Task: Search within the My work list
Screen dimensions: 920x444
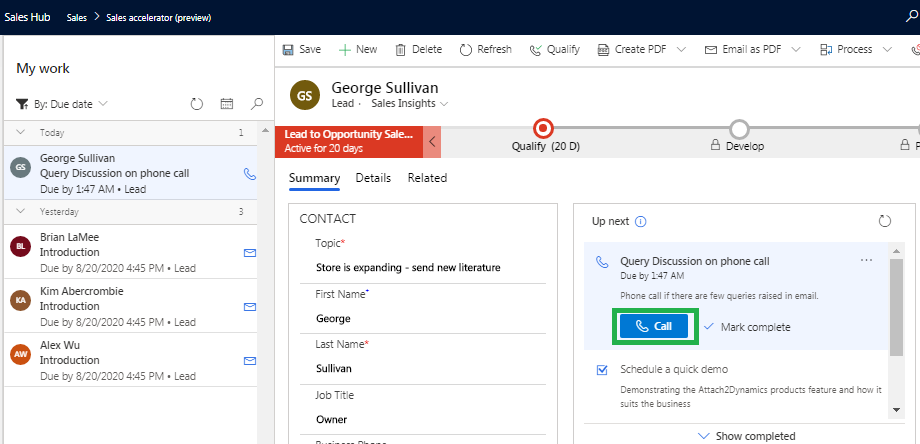Action: tap(256, 104)
